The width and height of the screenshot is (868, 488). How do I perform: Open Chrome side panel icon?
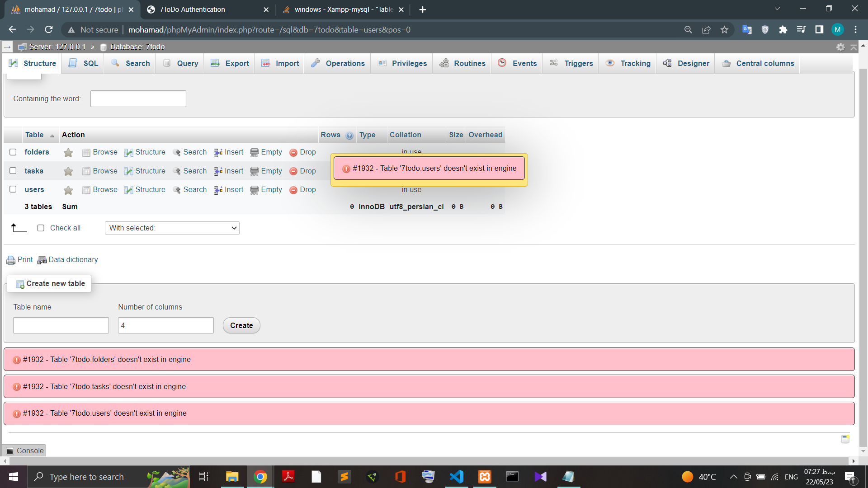[x=819, y=30]
